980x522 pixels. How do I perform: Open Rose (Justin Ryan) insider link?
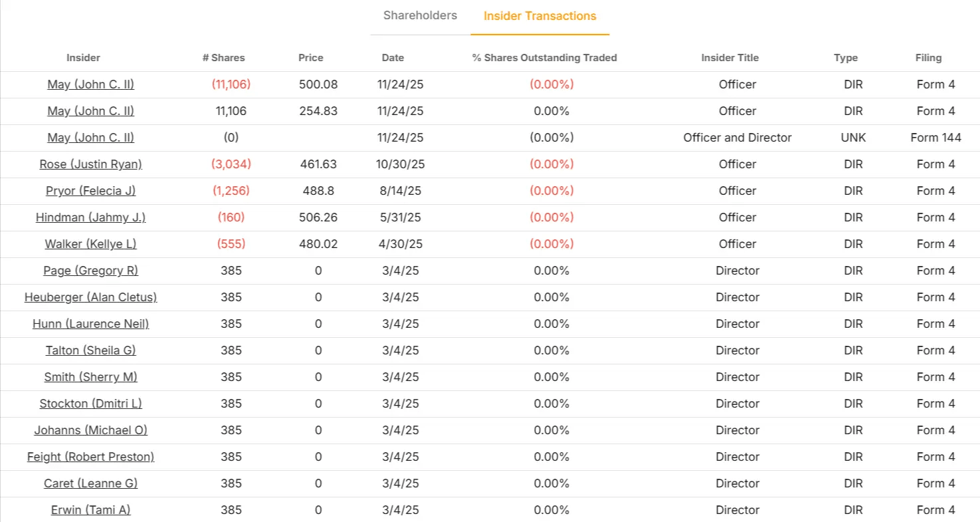(91, 164)
